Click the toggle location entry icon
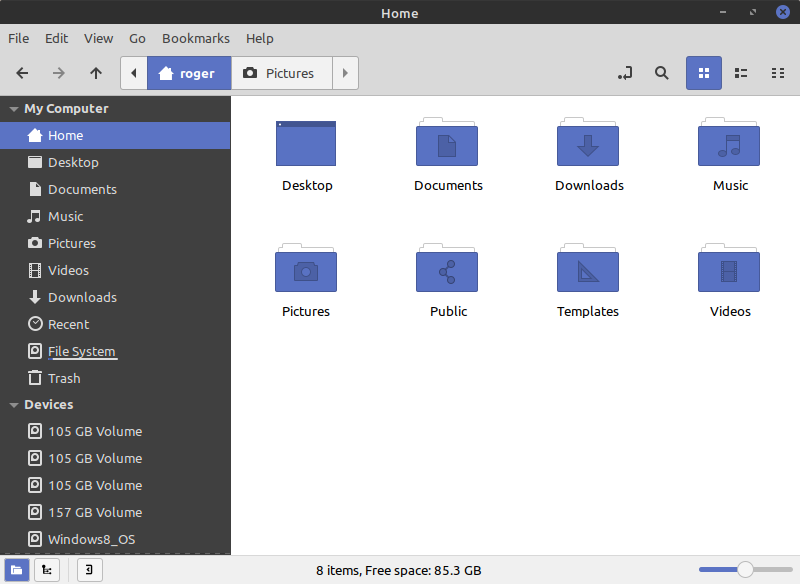 point(625,73)
